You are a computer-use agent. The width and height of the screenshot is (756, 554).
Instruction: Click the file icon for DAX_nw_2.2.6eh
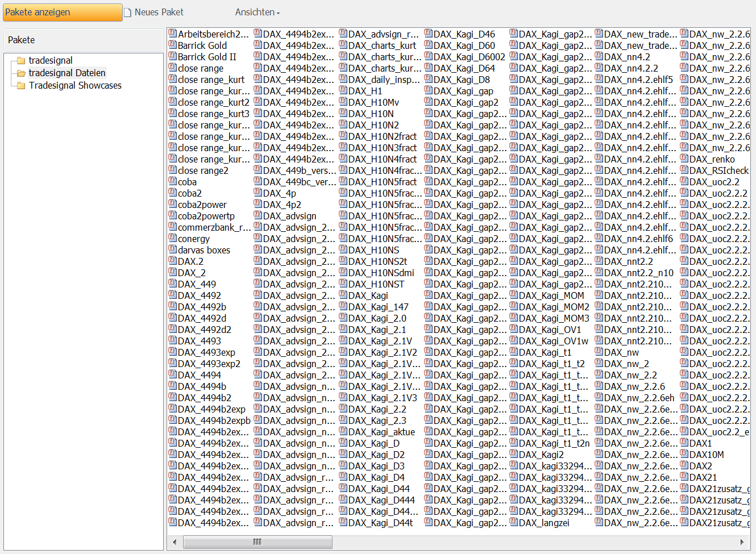point(599,397)
